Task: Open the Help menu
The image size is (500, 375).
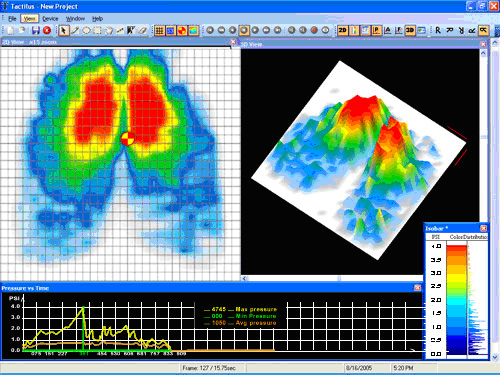Action: tap(97, 19)
